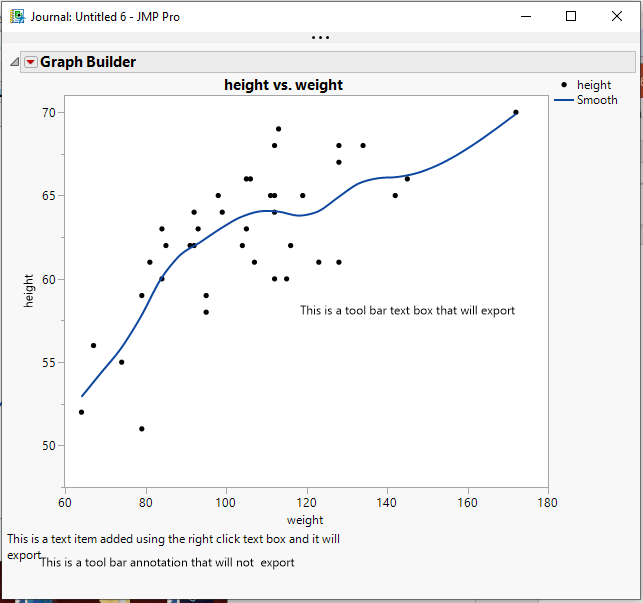Click the x-axis tick label 60
The image size is (643, 603).
point(65,503)
